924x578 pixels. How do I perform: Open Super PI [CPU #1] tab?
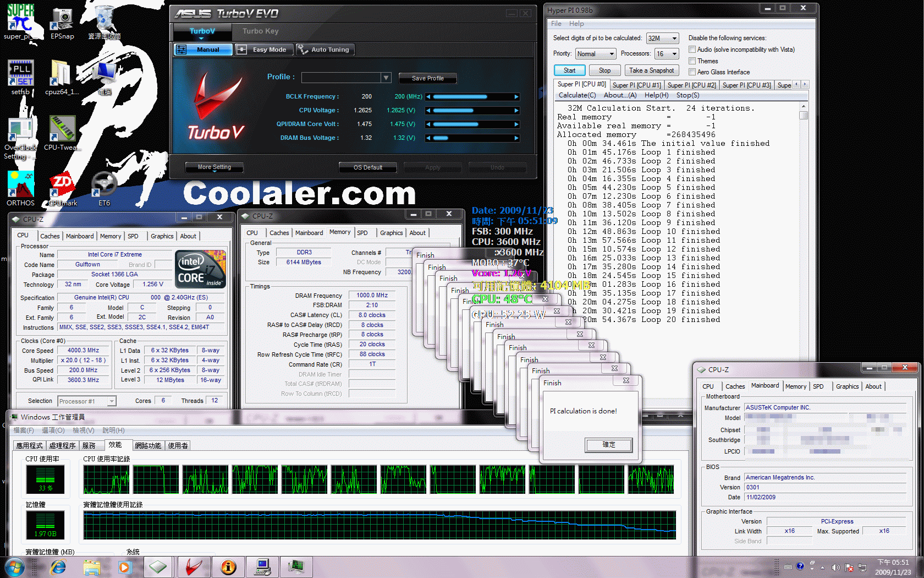pyautogui.click(x=636, y=85)
